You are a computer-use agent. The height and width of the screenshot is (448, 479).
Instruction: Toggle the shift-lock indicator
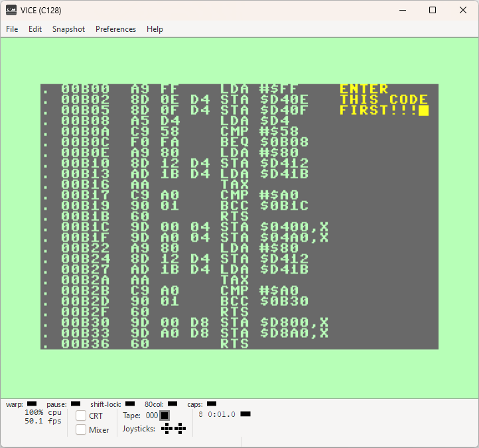pyautogui.click(x=130, y=404)
